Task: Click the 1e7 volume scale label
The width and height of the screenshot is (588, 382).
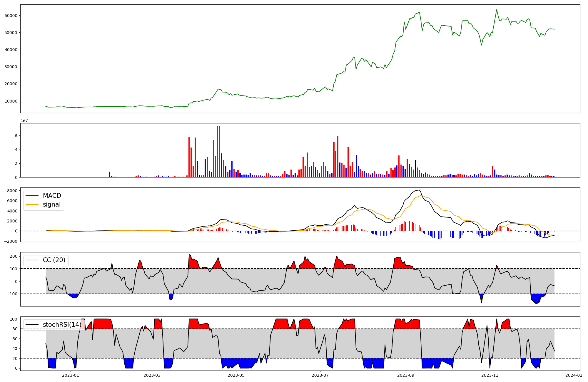Action: [x=24, y=120]
